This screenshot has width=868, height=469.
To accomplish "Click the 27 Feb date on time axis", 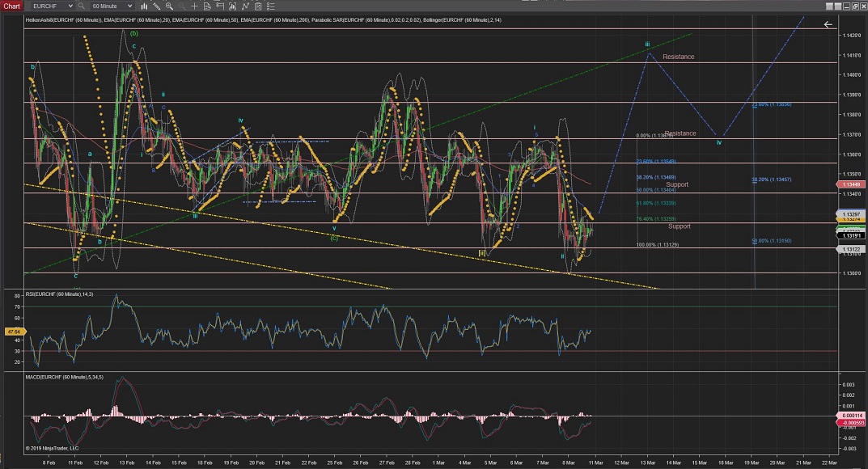I will [387, 463].
